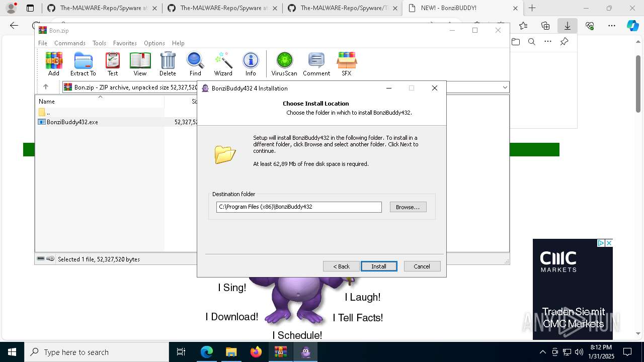644x362 pixels.
Task: Click the Info toolbar icon
Action: pos(251,64)
